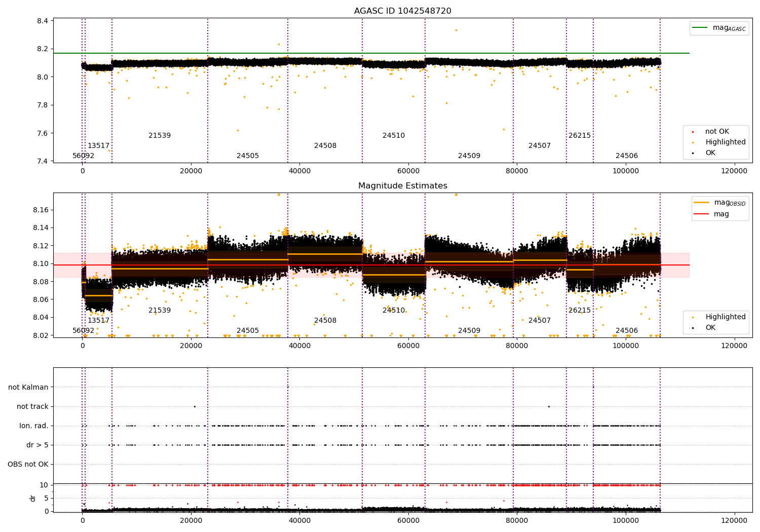Click obsid label 24509 in the Magnitude Estimates plot
This screenshot has width=760, height=532.
[469, 331]
